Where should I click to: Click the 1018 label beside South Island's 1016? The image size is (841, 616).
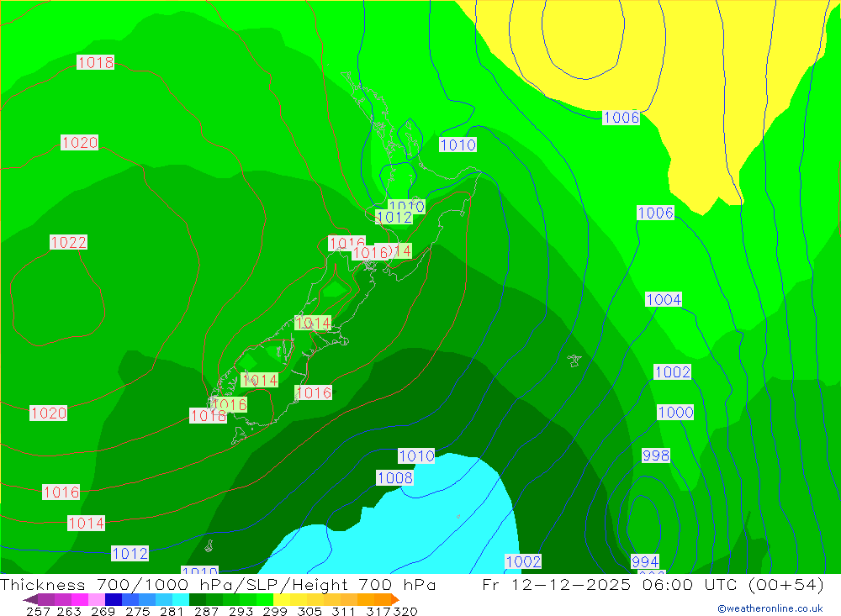[208, 415]
